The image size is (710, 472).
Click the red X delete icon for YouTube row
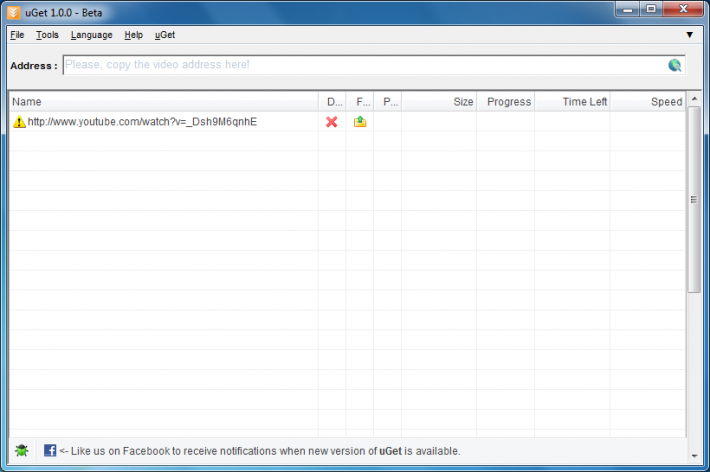pyautogui.click(x=331, y=122)
